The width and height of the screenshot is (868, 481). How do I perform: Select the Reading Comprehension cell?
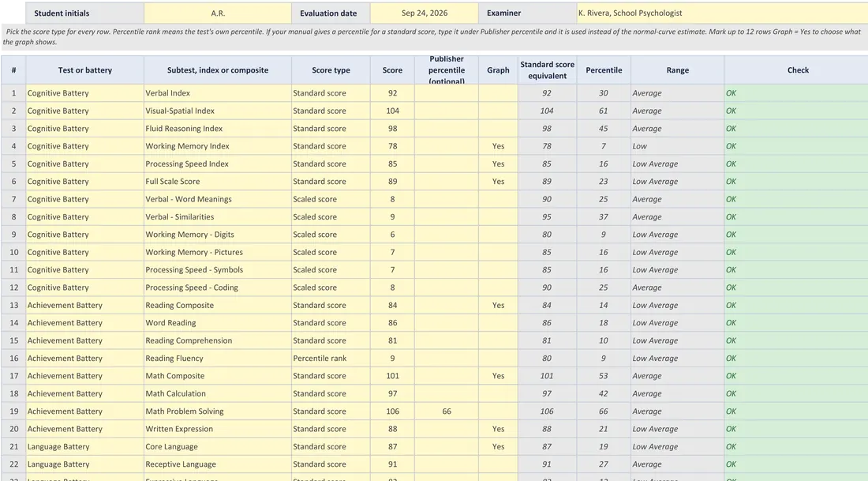coord(218,340)
